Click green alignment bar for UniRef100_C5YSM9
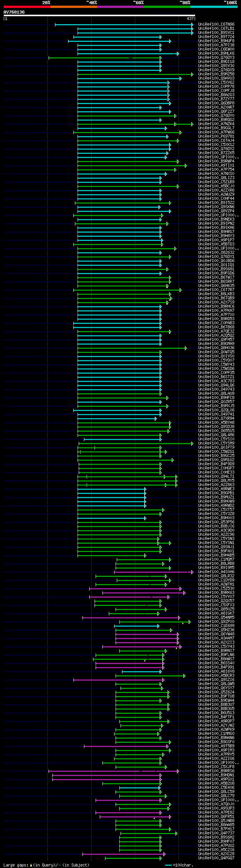Screen dimensions: 241x868 tap(136, 443)
